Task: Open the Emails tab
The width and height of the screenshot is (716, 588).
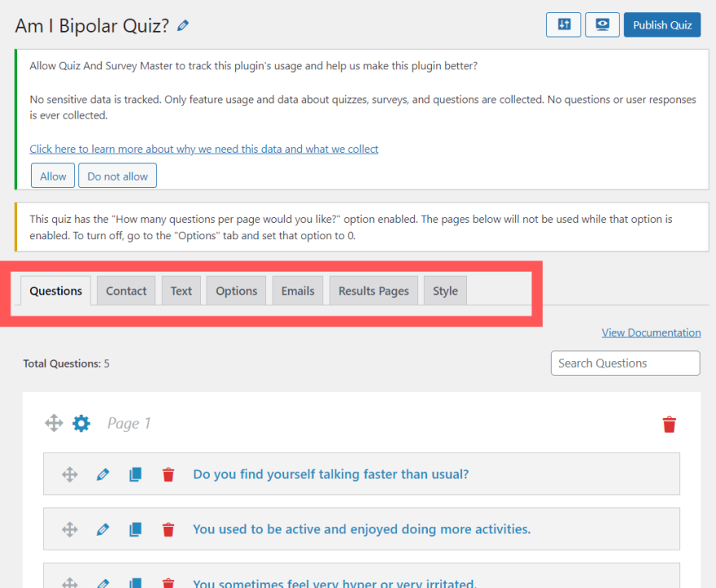Action: click(297, 290)
